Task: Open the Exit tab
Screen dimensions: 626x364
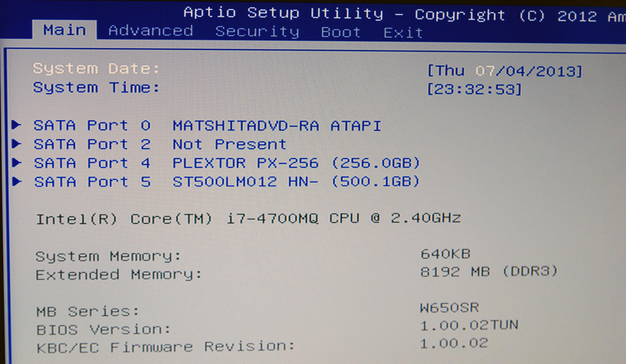Action: (403, 33)
